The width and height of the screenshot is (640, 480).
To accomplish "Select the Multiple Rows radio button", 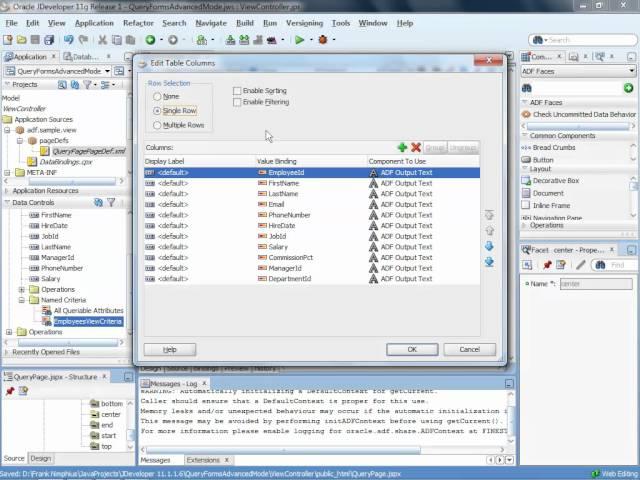I will tap(157, 125).
